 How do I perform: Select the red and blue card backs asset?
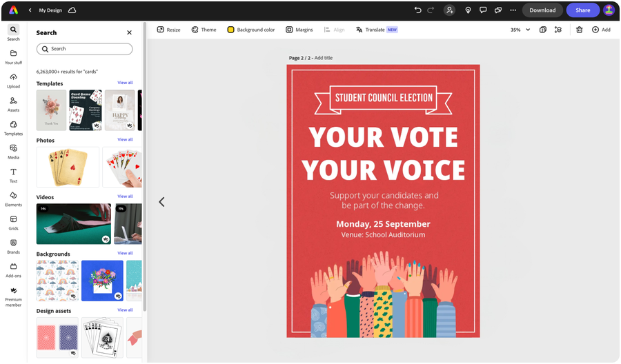(57, 338)
